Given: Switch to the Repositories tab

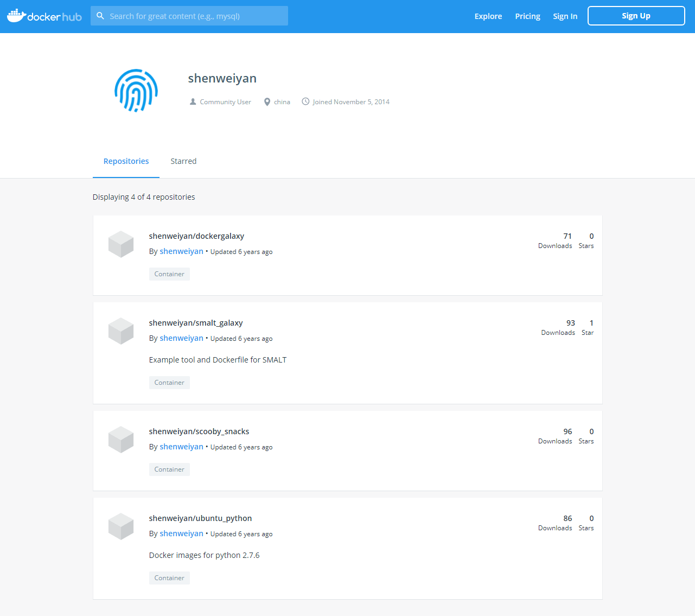Looking at the screenshot, I should pos(126,161).
